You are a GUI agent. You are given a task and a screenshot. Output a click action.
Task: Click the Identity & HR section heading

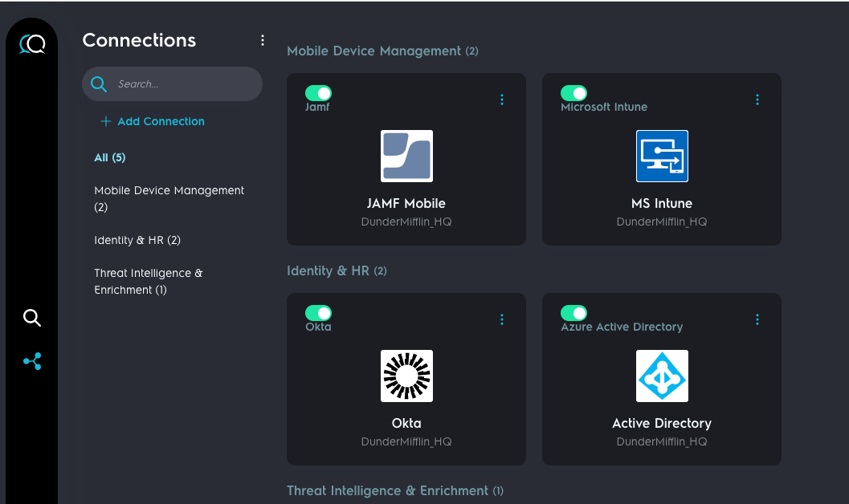(337, 271)
